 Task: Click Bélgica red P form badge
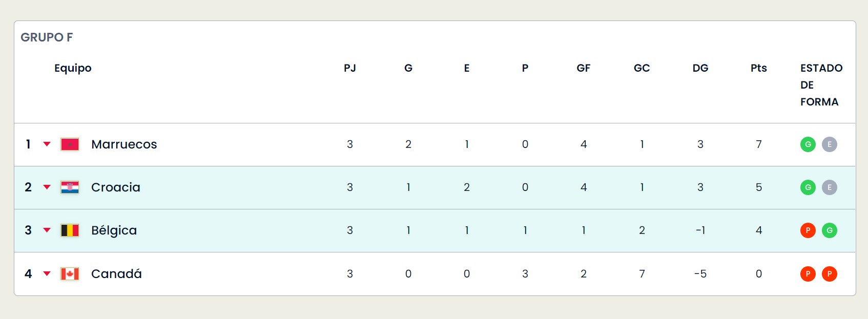(x=808, y=230)
